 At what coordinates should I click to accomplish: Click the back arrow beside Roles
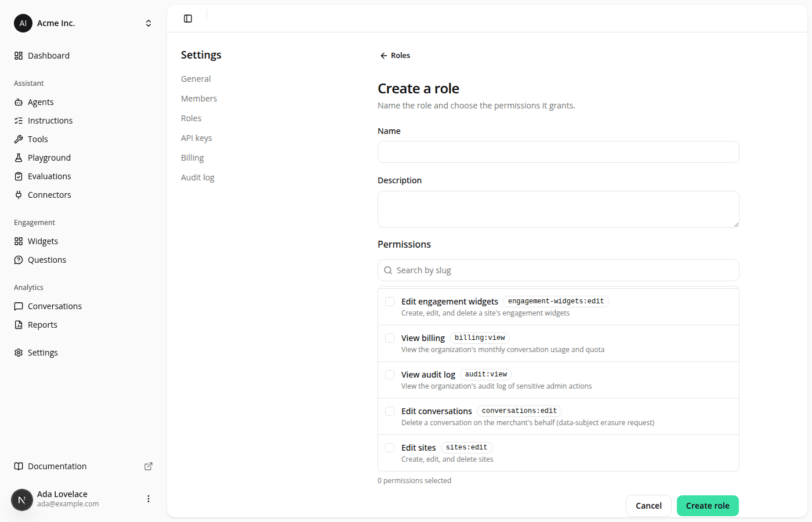(x=383, y=56)
